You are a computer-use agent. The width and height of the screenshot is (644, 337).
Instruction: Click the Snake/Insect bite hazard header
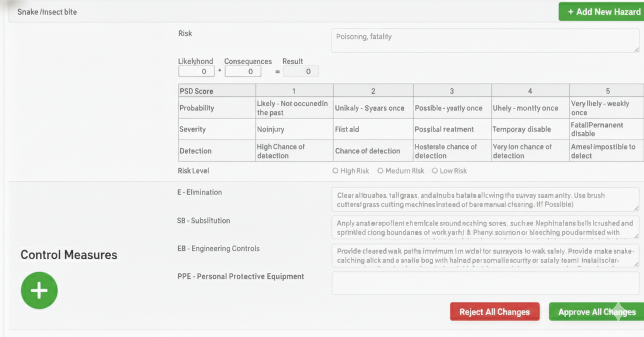[47, 12]
